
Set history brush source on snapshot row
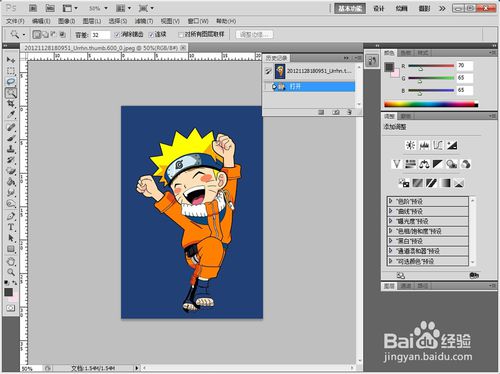tap(268, 71)
